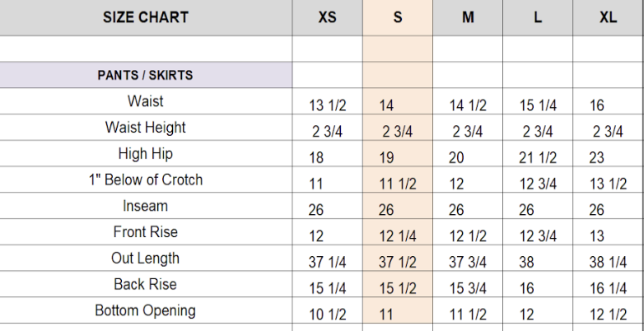Click the S Out Length value 37 1/2
The width and height of the screenshot is (644, 331).
click(398, 263)
